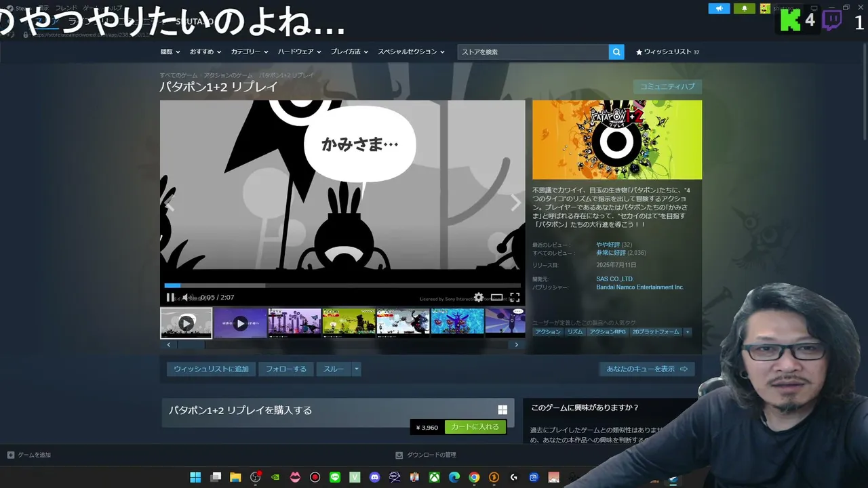Open the green-yellow screenshot thumbnail
The height and width of the screenshot is (488, 868).
[x=349, y=323]
